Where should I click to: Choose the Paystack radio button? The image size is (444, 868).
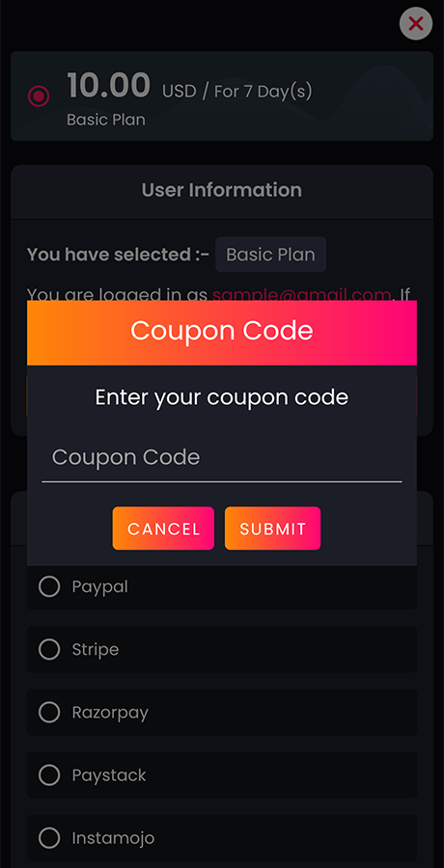click(x=49, y=775)
